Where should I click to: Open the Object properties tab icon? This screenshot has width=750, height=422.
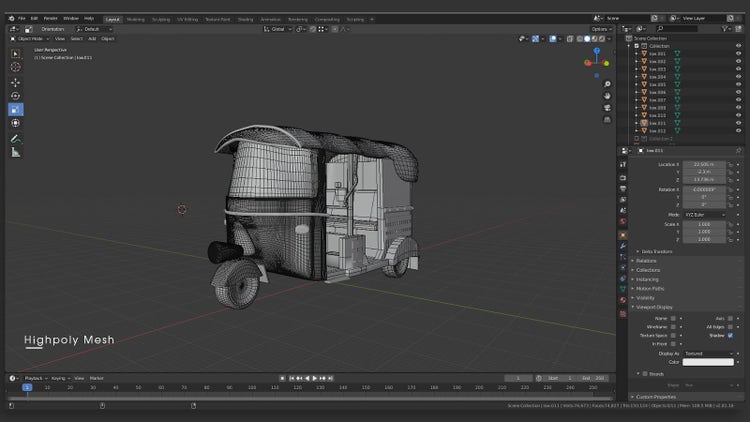pos(623,235)
